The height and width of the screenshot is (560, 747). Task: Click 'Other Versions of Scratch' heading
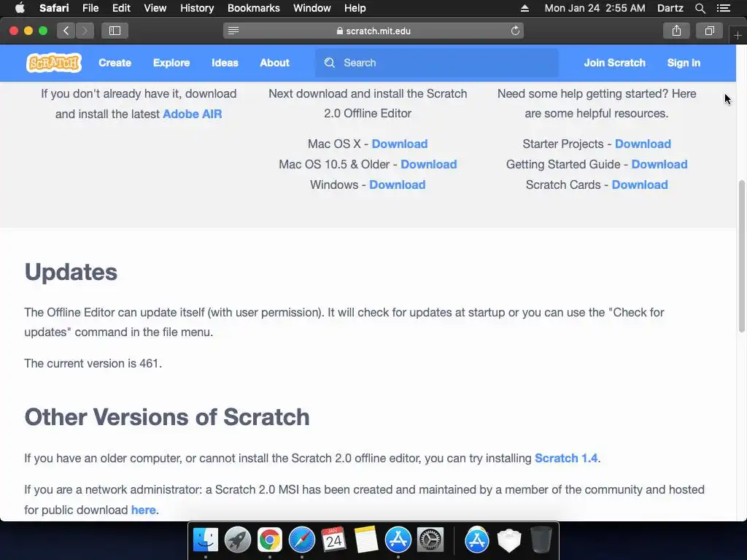167,417
